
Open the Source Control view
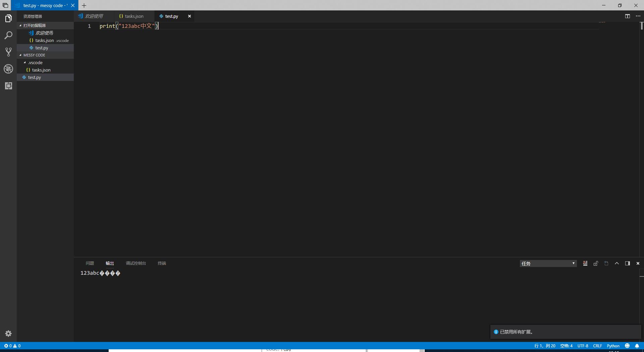(x=8, y=52)
